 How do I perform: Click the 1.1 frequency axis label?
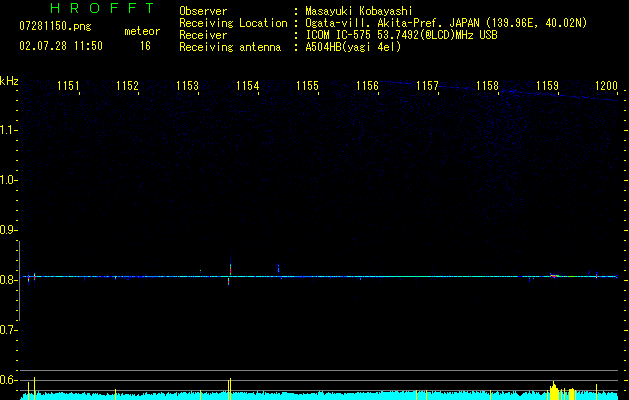(x=7, y=130)
